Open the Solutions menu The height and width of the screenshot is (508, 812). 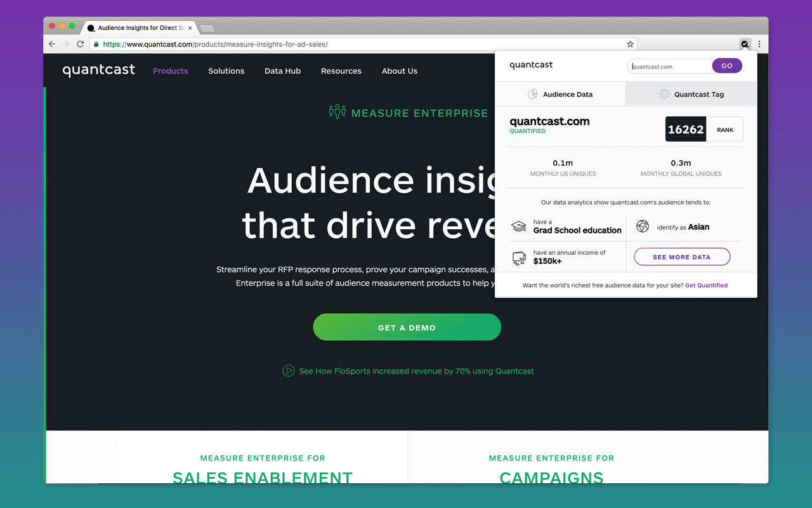coord(226,71)
